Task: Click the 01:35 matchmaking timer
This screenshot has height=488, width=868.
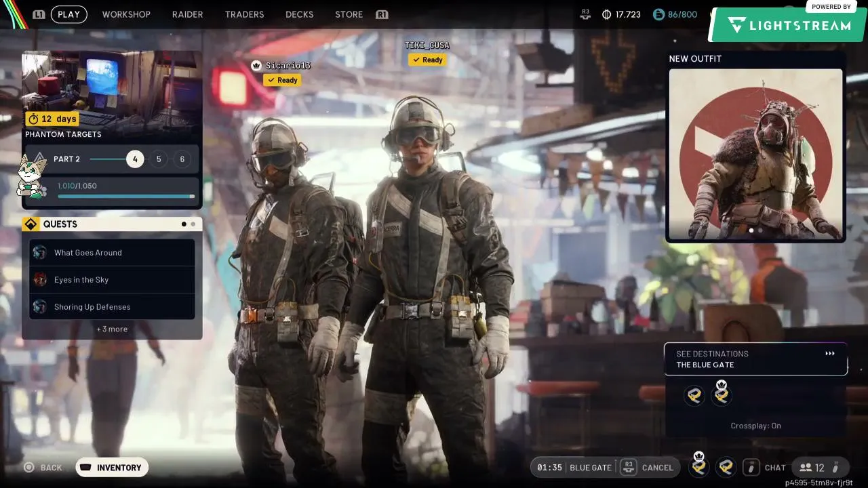Action: (x=549, y=468)
